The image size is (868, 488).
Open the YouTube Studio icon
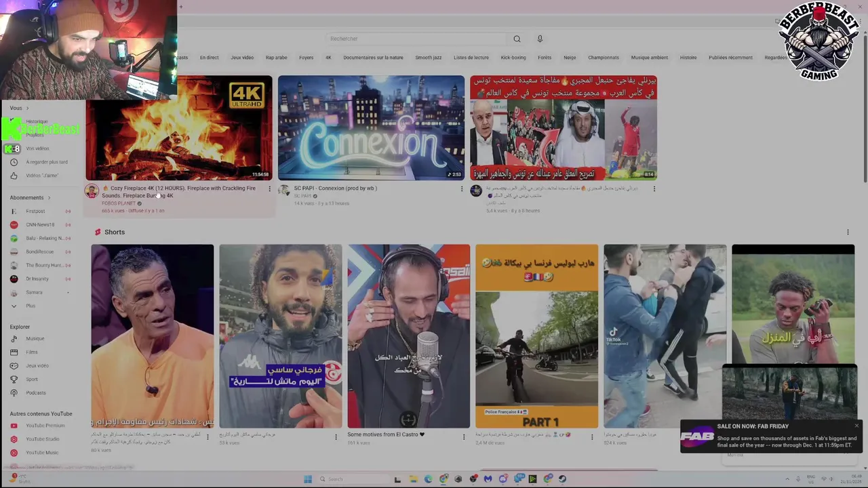[14, 439]
